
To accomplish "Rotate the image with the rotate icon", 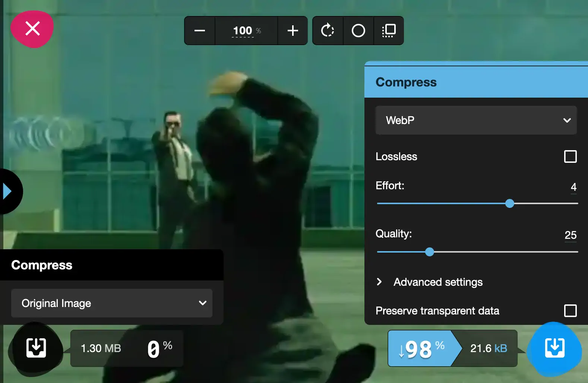I will coord(328,31).
